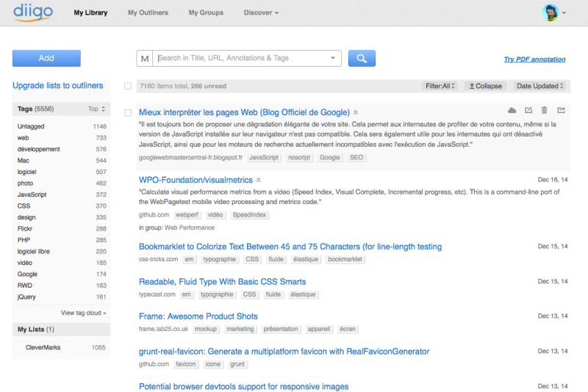Click the marketing tag label
This screenshot has width=588, height=392.
(x=240, y=329)
